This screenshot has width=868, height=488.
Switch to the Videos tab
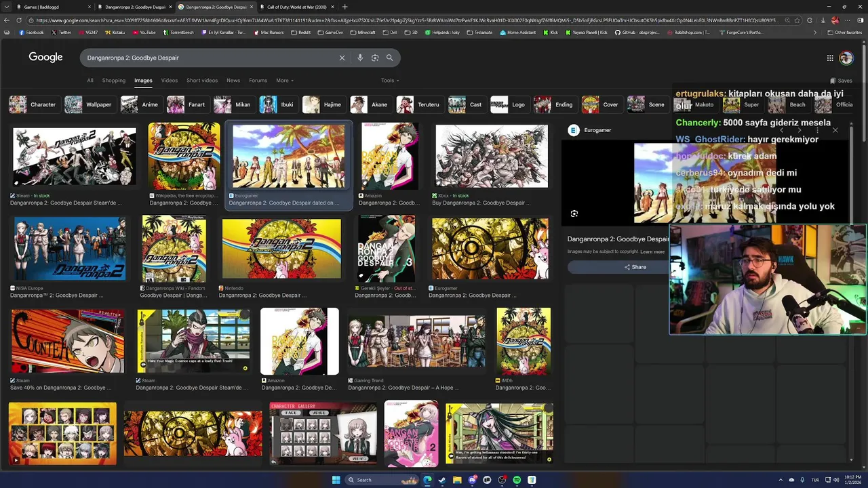click(x=170, y=81)
